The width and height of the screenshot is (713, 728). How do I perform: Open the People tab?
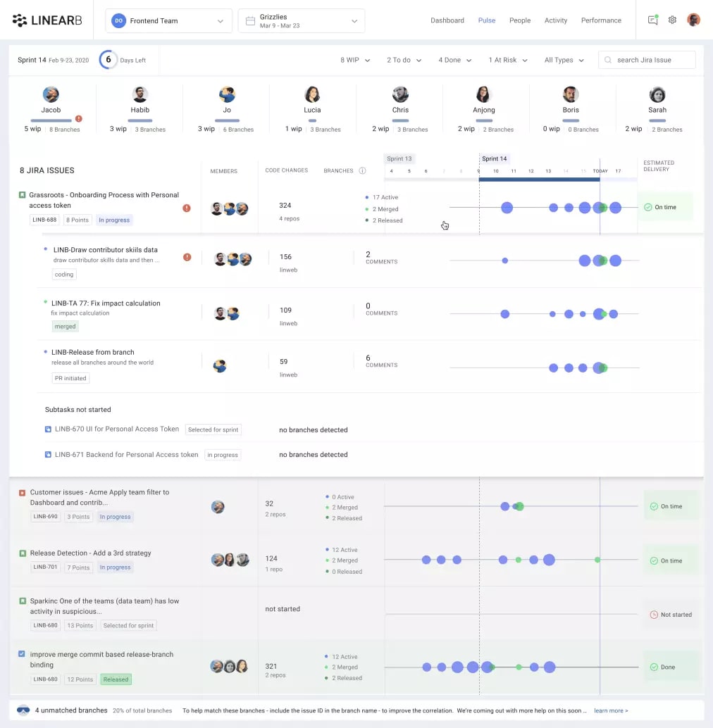tap(520, 20)
